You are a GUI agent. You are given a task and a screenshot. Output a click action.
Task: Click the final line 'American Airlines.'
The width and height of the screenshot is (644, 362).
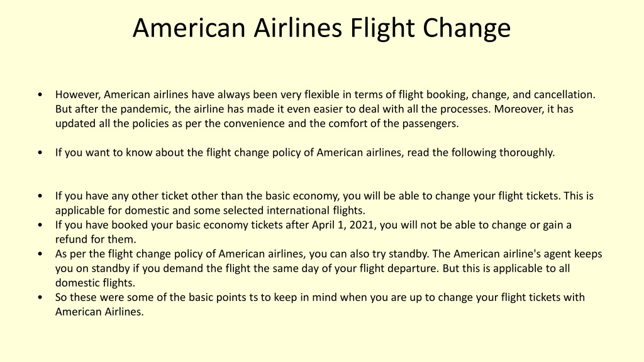click(99, 312)
